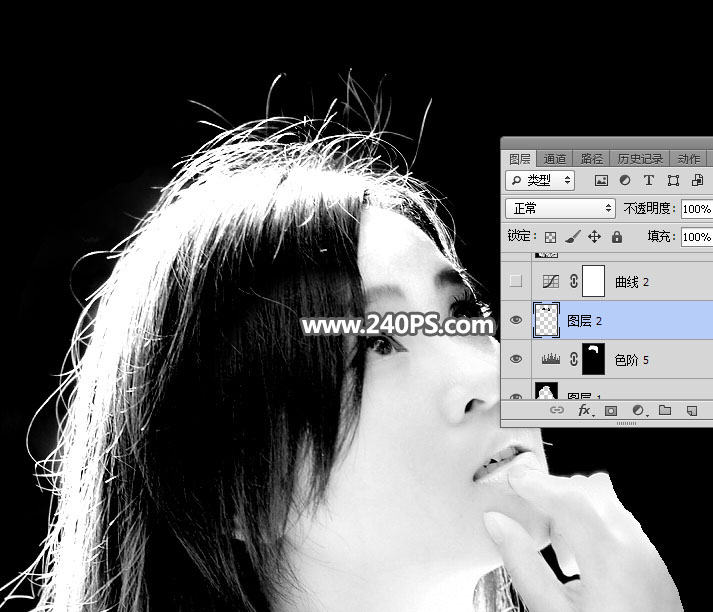Create new fill or adjustment layer
Screen dimensions: 713x612
639,411
